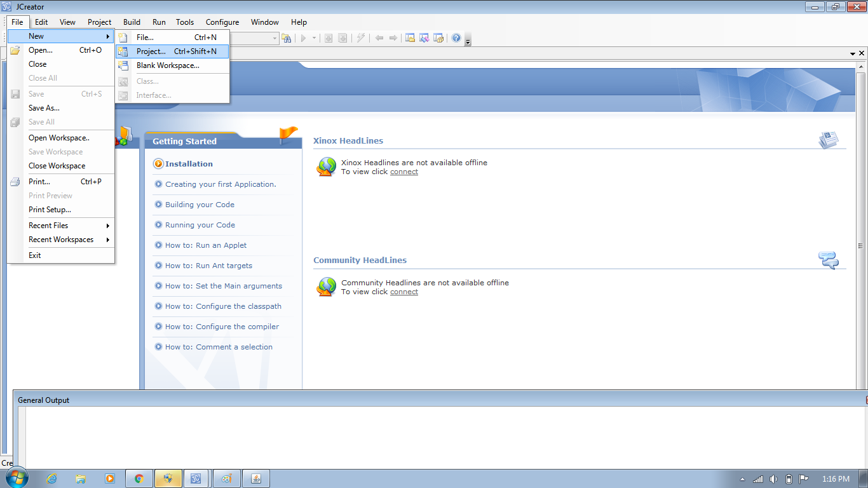868x488 pixels.
Task: Select Exit from the File menu
Action: pos(61,255)
